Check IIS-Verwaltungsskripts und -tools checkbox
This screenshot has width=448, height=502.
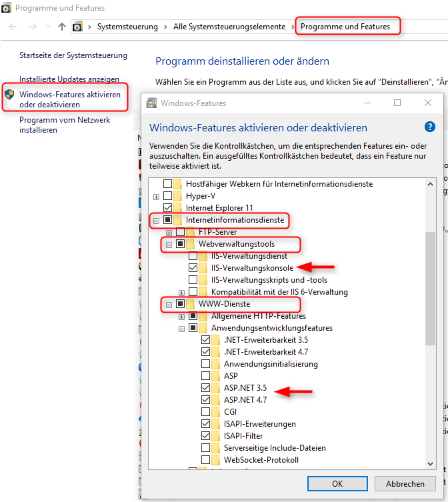click(193, 279)
